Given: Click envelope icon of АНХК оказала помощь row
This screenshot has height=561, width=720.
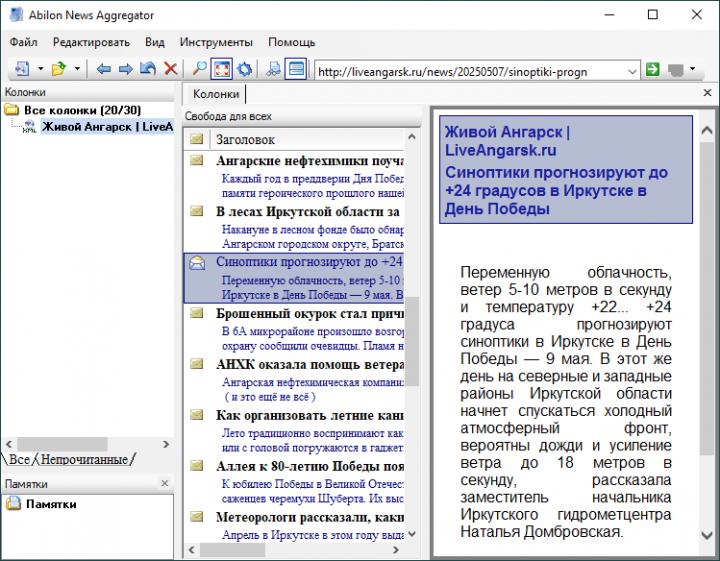Looking at the screenshot, I should coord(197,364).
